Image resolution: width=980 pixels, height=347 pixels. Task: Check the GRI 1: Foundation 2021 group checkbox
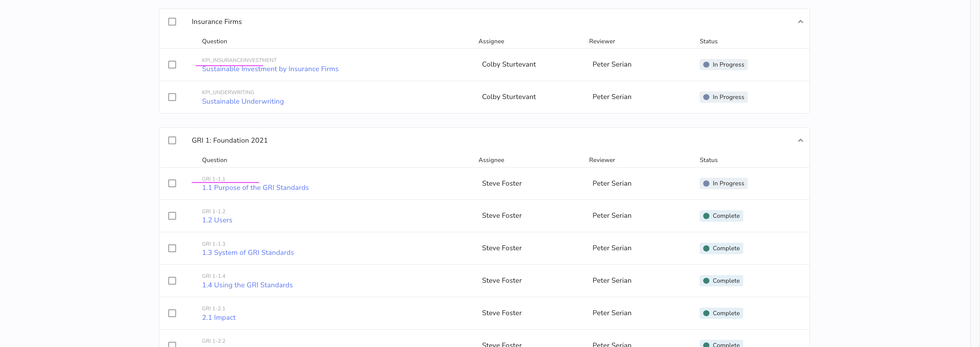point(172,140)
